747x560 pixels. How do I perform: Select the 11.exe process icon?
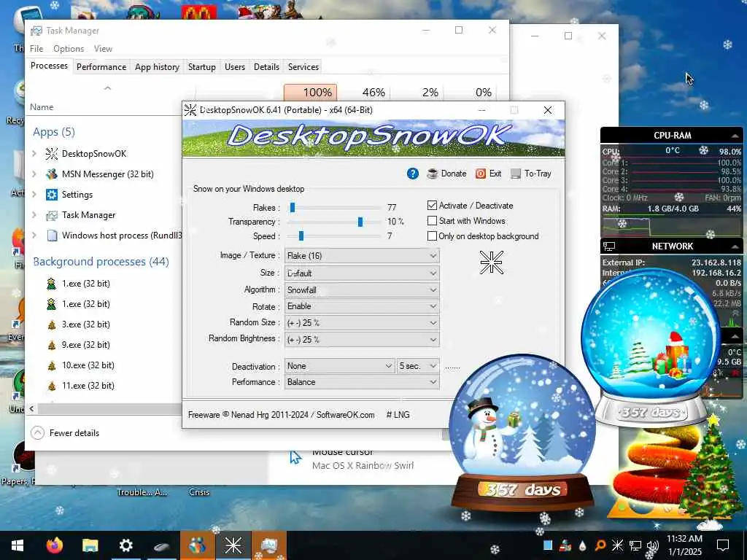tap(52, 386)
